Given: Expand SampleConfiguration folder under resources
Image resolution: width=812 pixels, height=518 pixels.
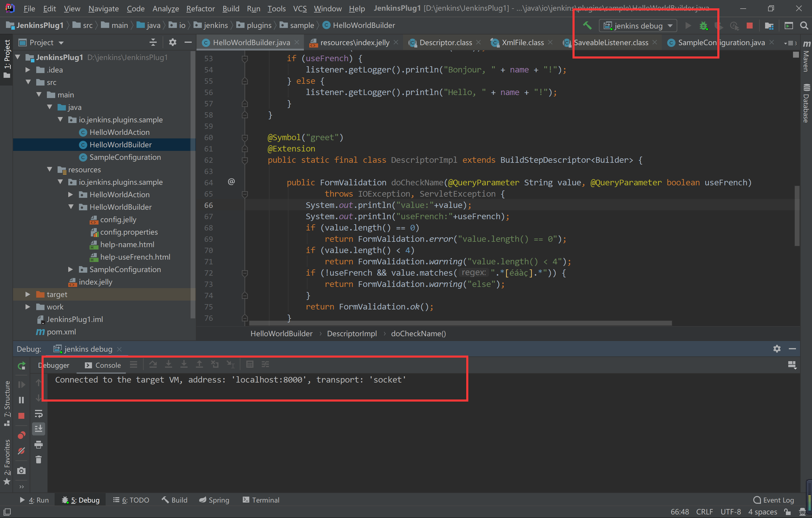Looking at the screenshot, I should 70,269.
